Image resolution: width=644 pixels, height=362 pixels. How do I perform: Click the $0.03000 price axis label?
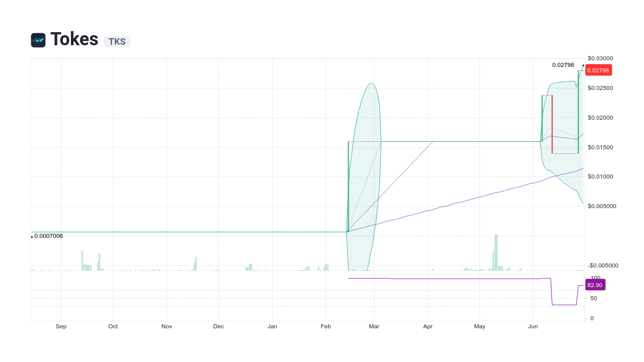tap(600, 58)
